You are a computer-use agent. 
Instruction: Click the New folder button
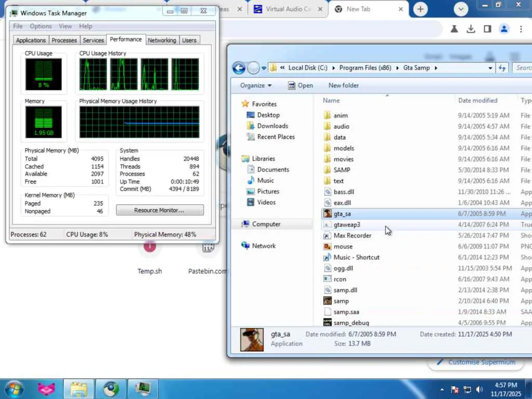343,86
